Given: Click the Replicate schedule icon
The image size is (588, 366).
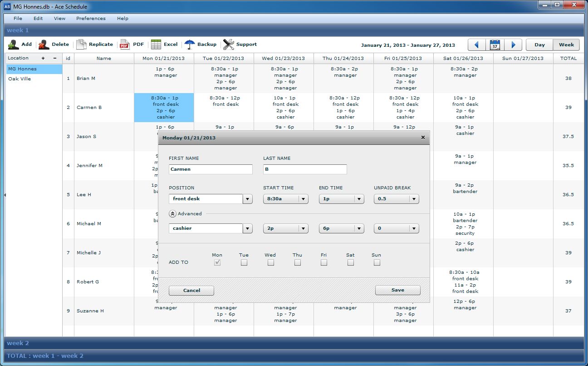Looking at the screenshot, I should pos(81,45).
